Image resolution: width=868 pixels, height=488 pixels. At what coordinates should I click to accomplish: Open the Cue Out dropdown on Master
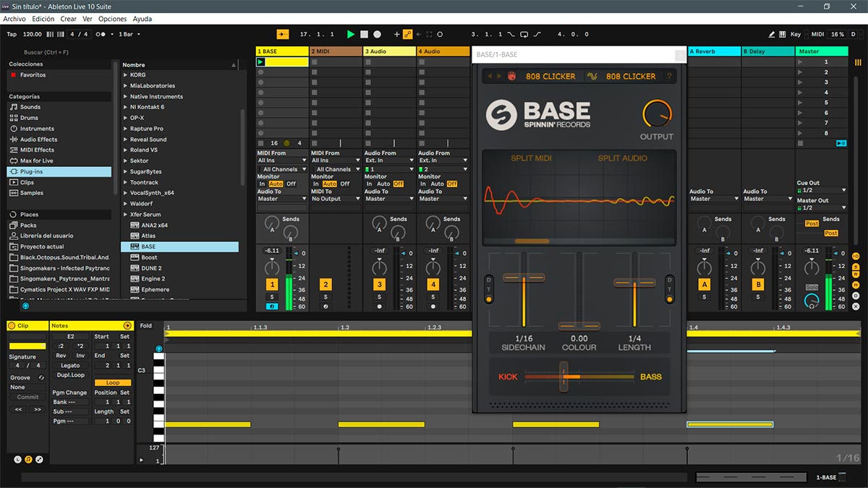tap(822, 190)
